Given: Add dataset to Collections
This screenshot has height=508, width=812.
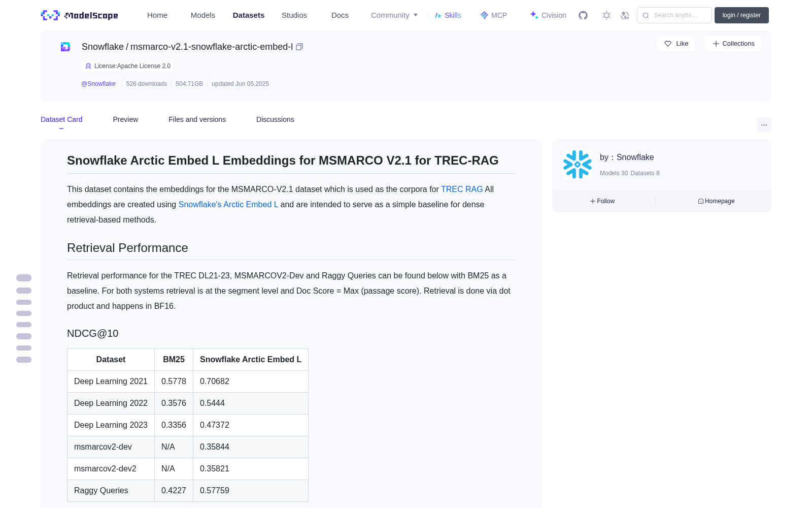Looking at the screenshot, I should pos(733,44).
